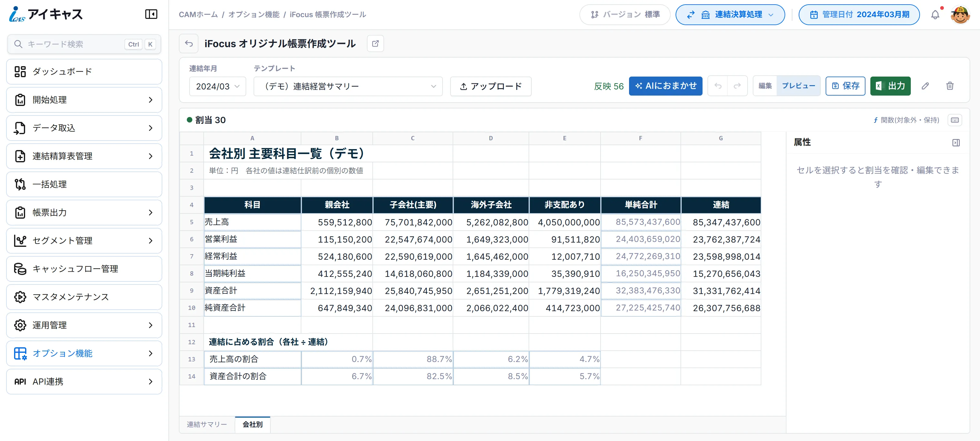
Task: Click the redo arrow in toolbar
Action: pyautogui.click(x=737, y=86)
